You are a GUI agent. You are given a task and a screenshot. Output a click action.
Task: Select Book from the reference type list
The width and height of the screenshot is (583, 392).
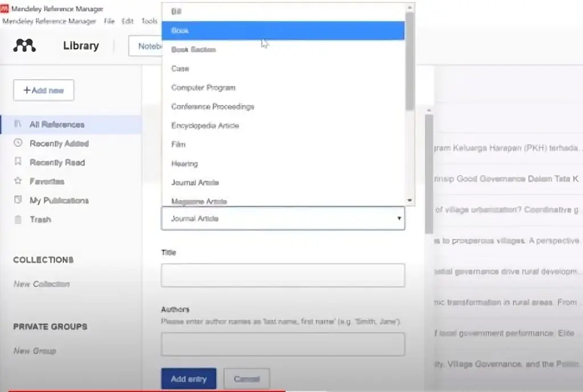point(180,30)
